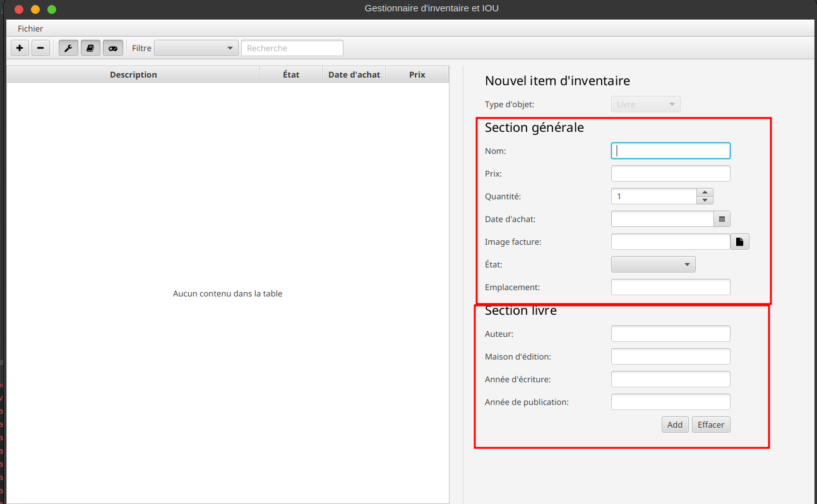The image size is (817, 504).
Task: Toggle the game controller filter button
Action: pos(112,48)
